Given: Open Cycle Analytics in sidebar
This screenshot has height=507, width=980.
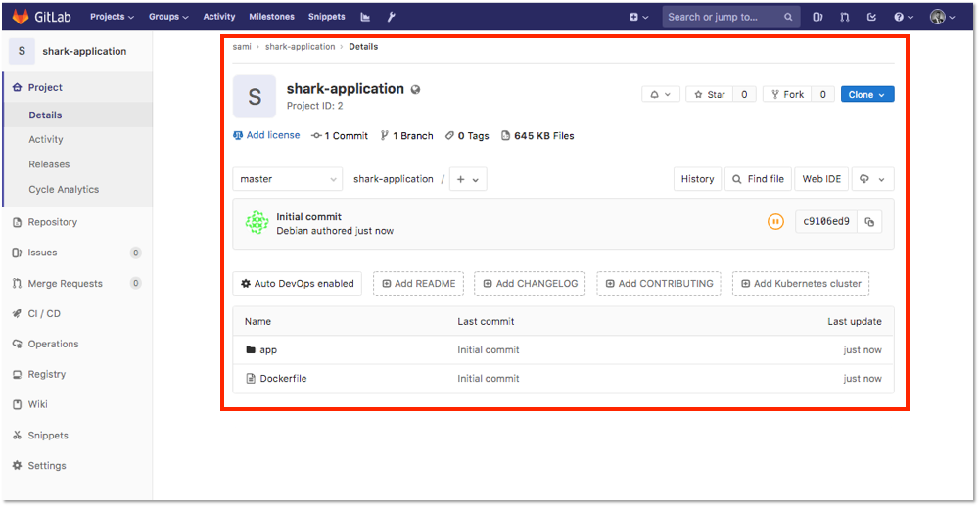Looking at the screenshot, I should click(64, 190).
